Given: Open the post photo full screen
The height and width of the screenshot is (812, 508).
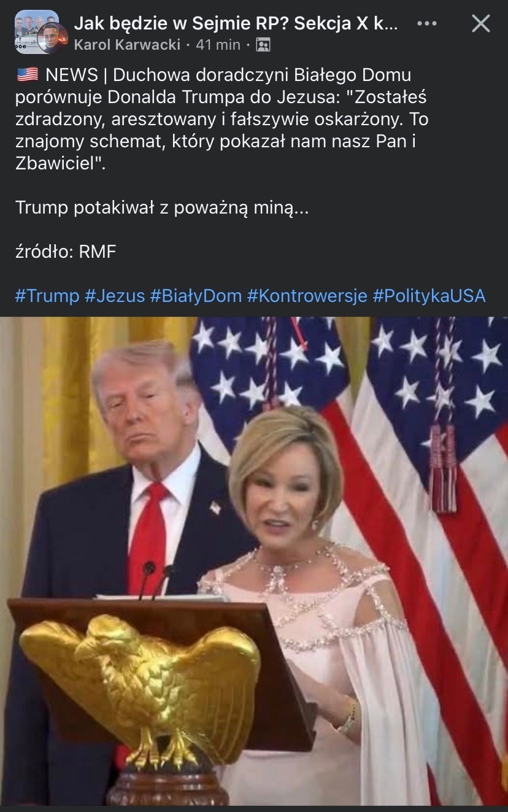Looking at the screenshot, I should coord(254,561).
